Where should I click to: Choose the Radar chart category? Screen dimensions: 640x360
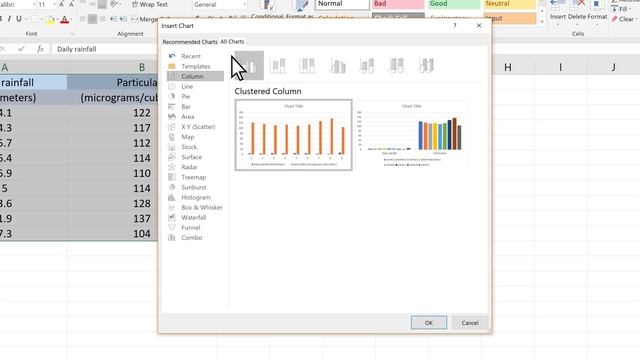click(x=195, y=167)
